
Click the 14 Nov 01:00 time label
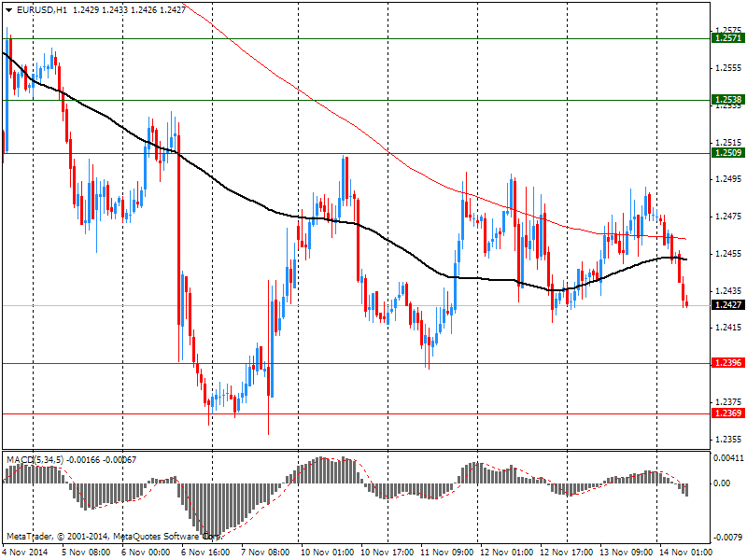point(685,552)
